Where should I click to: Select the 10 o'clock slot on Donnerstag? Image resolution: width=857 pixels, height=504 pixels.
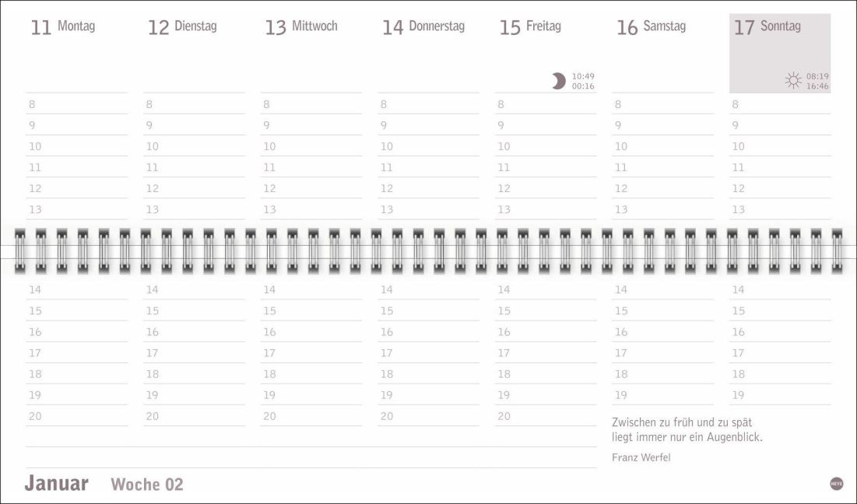tap(428, 146)
